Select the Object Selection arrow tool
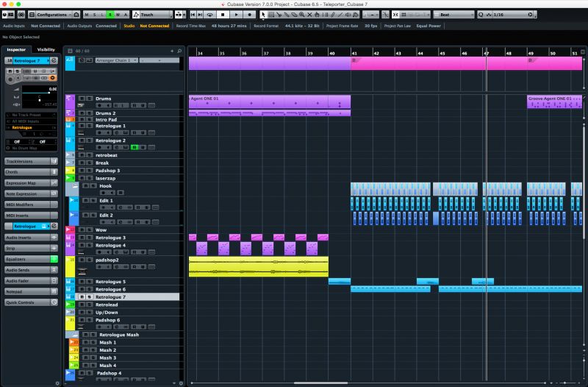This screenshot has width=588, height=387. (x=263, y=15)
